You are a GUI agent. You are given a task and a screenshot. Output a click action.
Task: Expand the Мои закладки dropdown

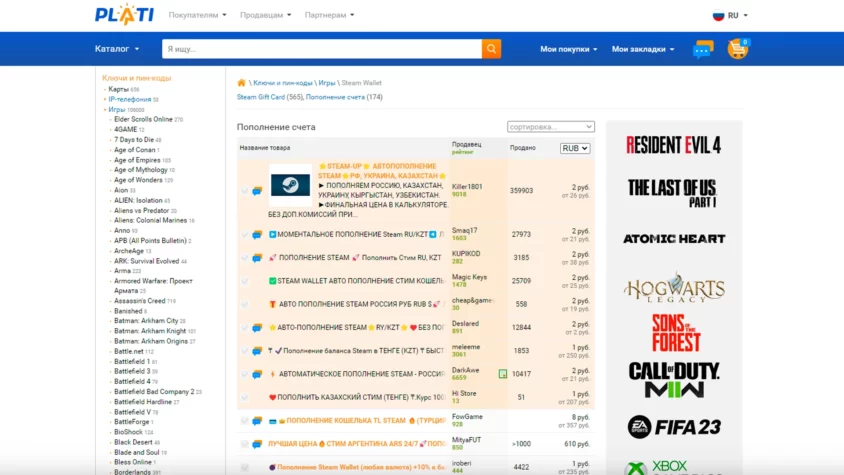click(643, 49)
